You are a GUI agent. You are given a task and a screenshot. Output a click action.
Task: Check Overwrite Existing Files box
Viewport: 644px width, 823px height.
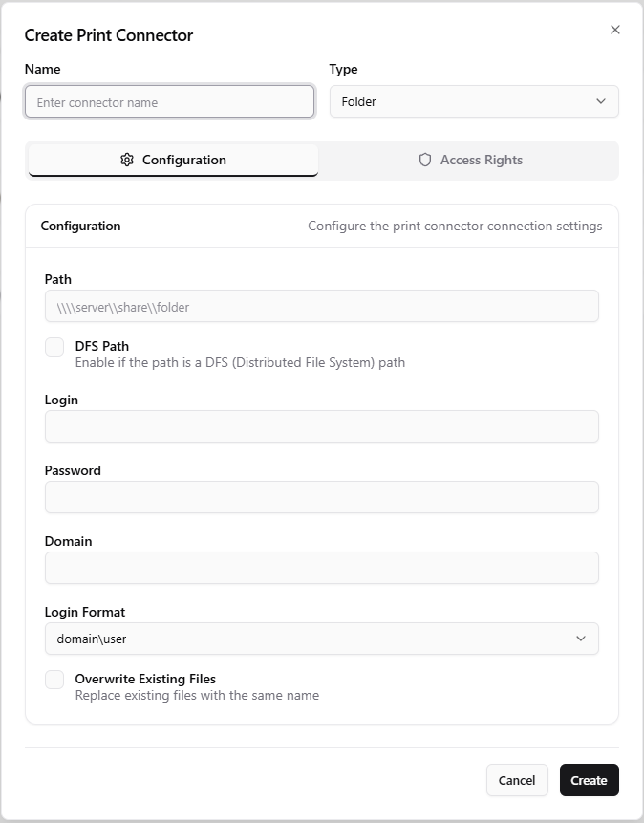[54, 680]
